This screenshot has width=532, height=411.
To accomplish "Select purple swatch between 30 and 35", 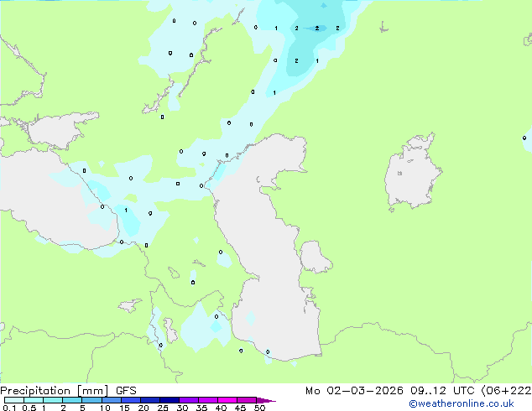I will [x=189, y=400].
